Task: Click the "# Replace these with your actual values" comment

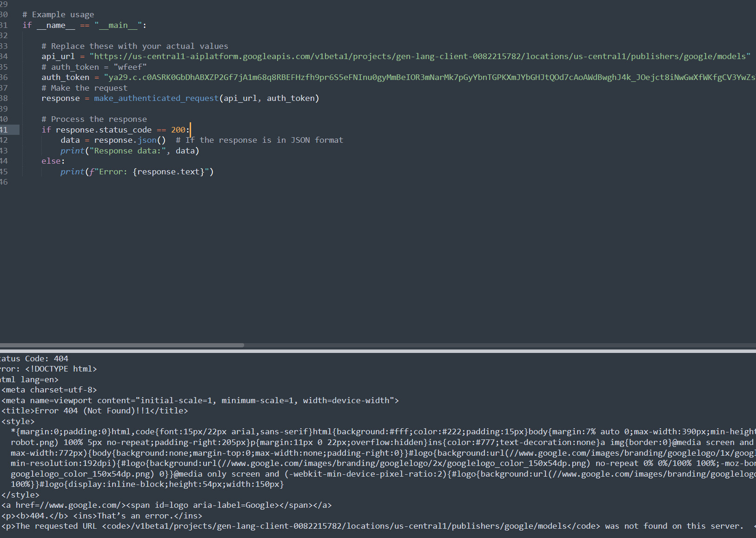Action: tap(135, 46)
